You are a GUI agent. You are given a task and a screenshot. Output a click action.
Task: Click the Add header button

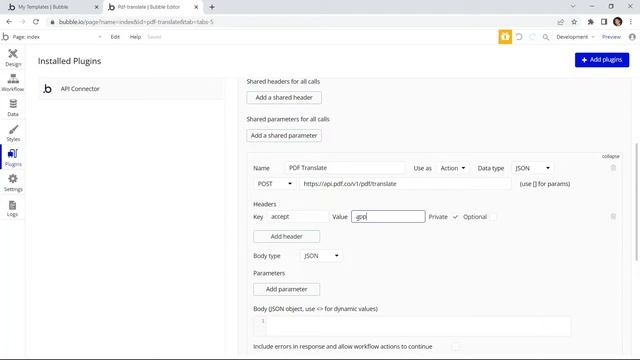[287, 236]
